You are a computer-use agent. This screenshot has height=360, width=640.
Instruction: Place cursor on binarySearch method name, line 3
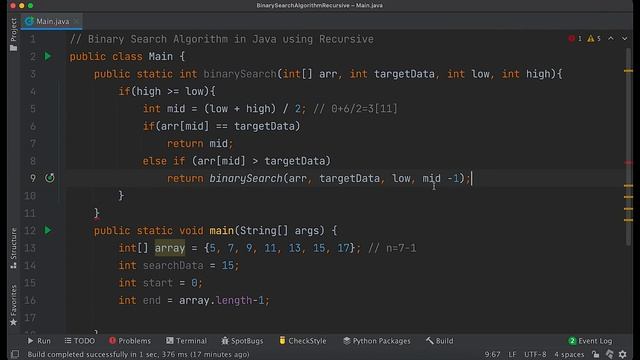(x=240, y=74)
